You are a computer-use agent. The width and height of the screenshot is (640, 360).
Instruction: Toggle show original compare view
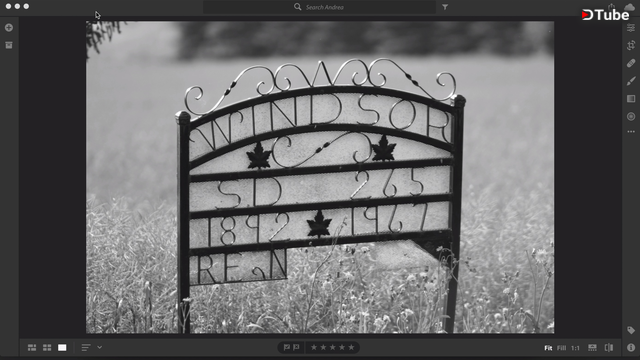[609, 347]
